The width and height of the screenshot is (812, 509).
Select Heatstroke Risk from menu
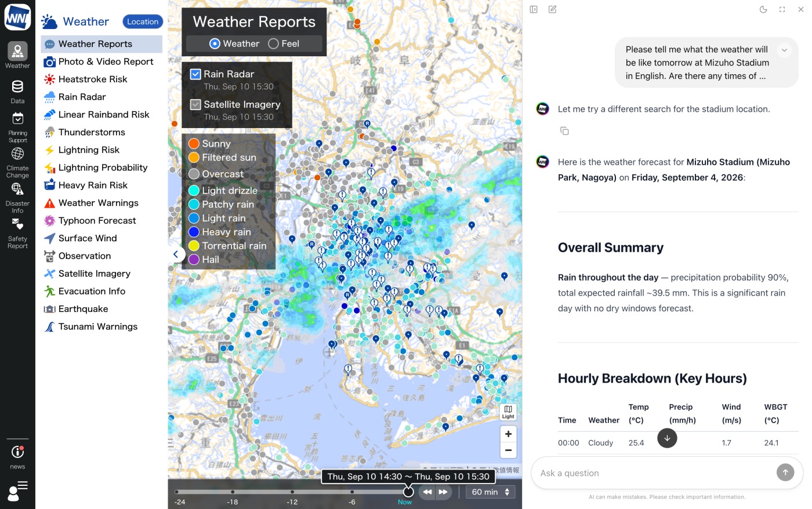pos(93,79)
